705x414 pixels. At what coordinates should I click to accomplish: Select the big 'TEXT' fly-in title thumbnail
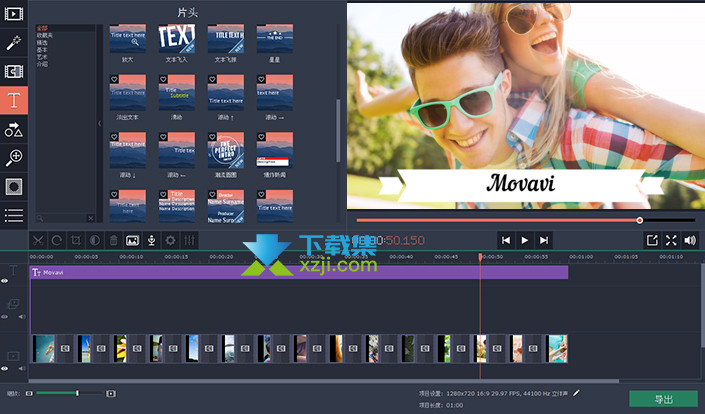(177, 39)
